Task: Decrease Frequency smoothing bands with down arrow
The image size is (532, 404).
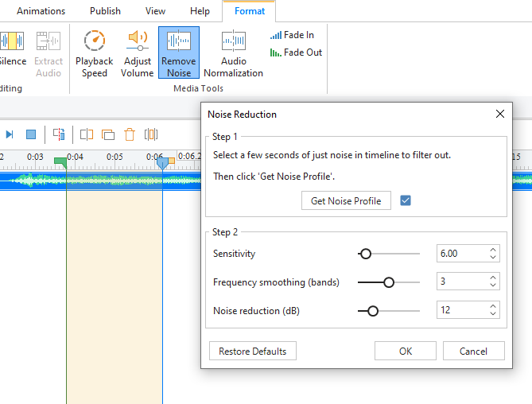Action: tap(493, 285)
